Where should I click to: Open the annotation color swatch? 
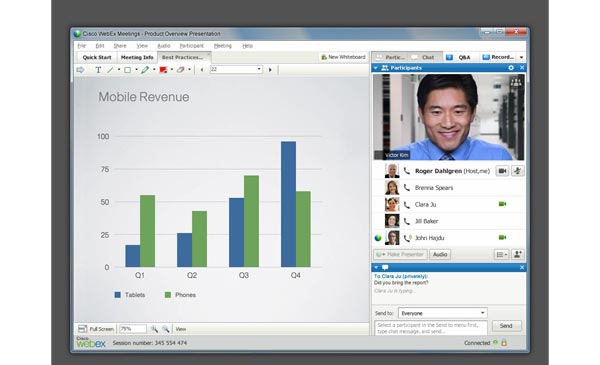coord(163,70)
